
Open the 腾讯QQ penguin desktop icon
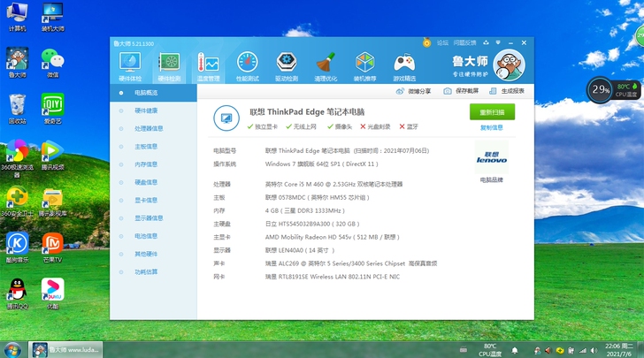tap(18, 294)
